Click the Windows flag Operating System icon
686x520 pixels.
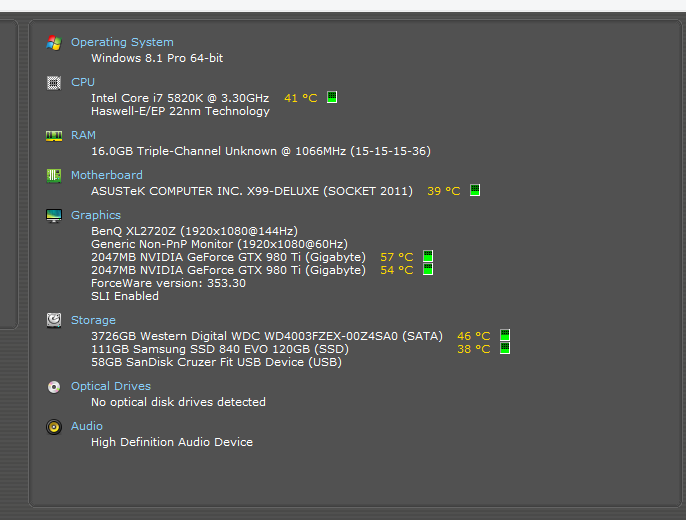click(x=54, y=43)
